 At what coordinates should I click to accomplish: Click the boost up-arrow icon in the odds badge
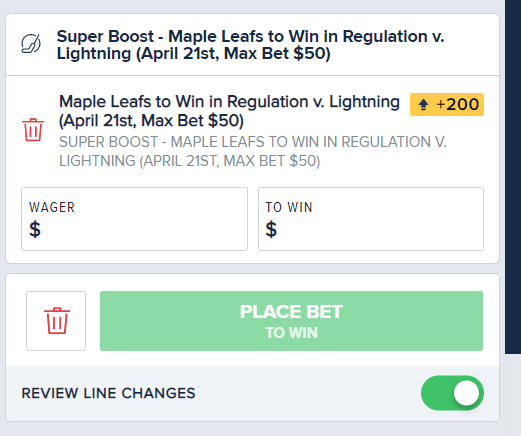[x=423, y=105]
